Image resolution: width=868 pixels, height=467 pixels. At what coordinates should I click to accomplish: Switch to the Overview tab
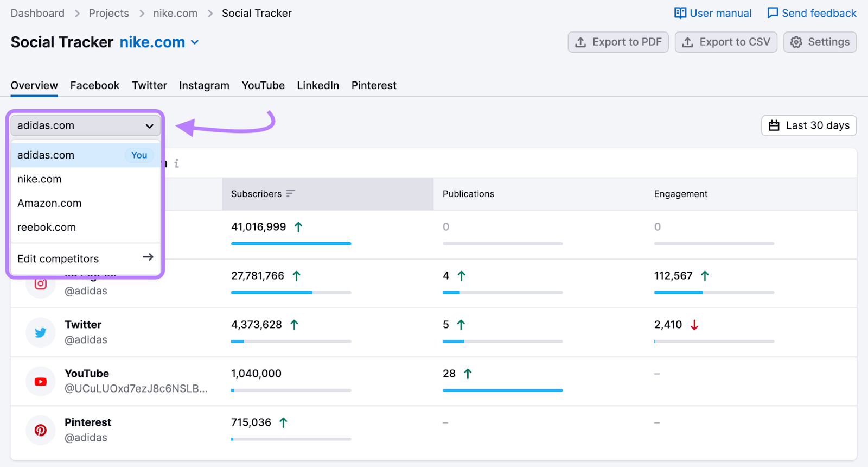click(x=34, y=85)
